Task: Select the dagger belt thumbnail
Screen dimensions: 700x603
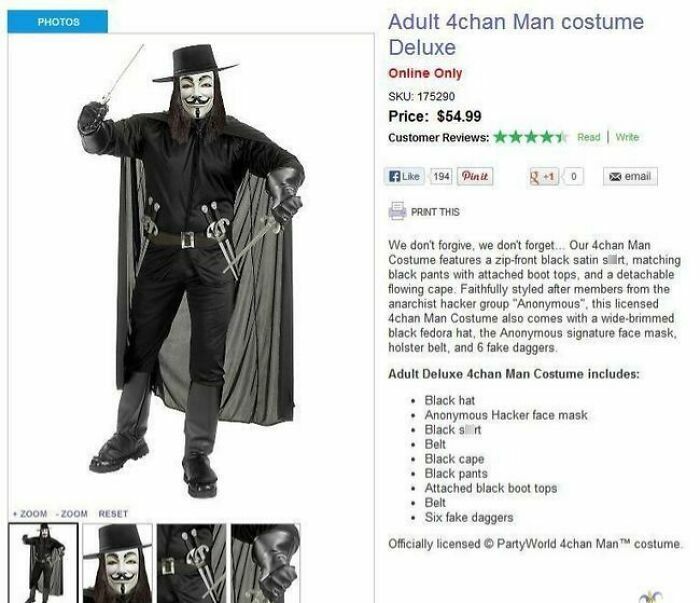Action: coord(191,562)
